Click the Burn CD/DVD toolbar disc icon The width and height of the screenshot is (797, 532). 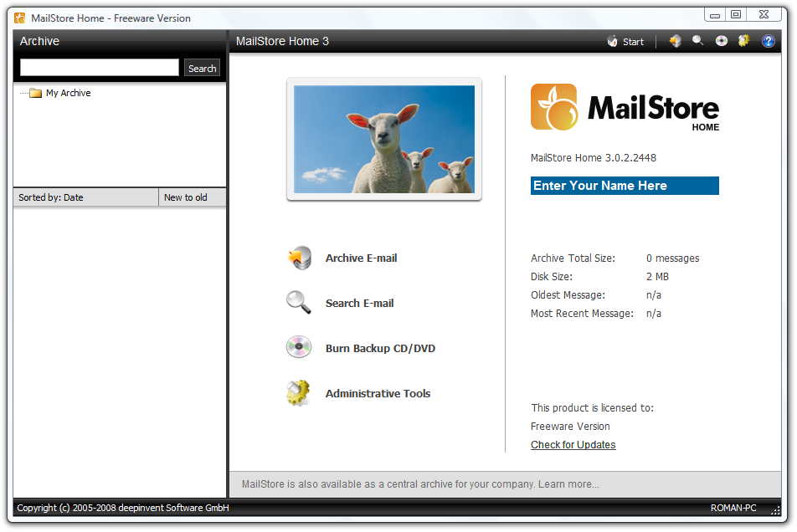click(x=722, y=41)
